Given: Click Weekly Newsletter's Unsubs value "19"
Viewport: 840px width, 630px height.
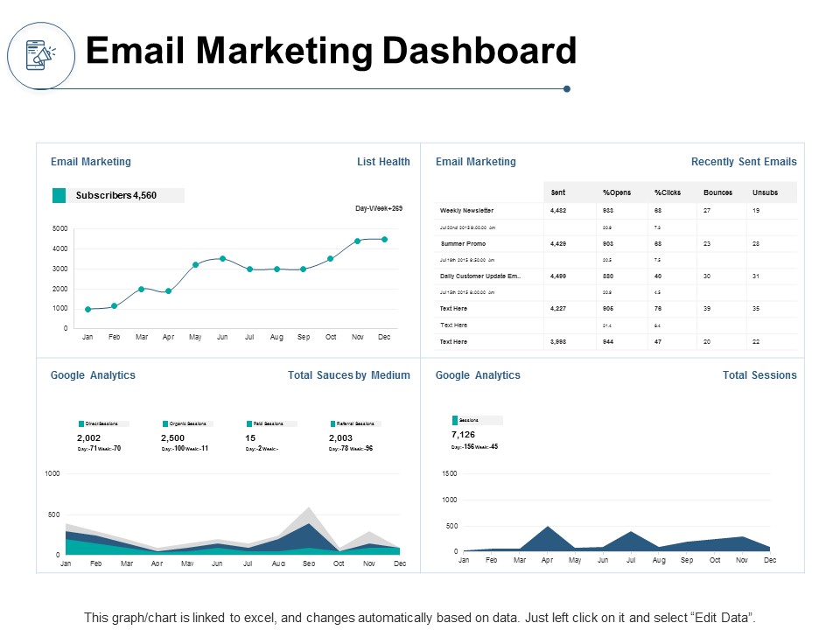Looking at the screenshot, I should click(x=756, y=211).
